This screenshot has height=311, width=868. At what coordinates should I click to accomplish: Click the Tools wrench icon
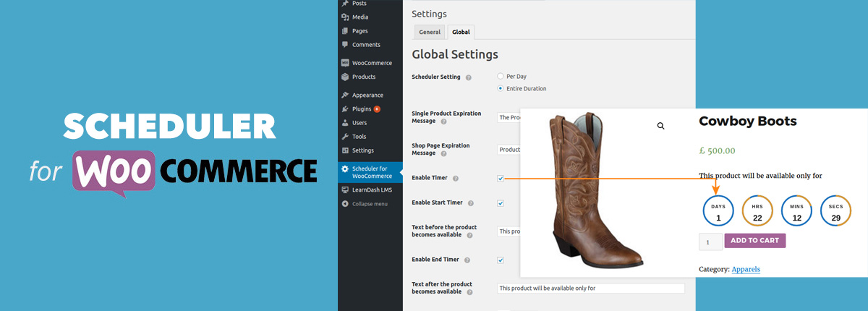[x=345, y=137]
